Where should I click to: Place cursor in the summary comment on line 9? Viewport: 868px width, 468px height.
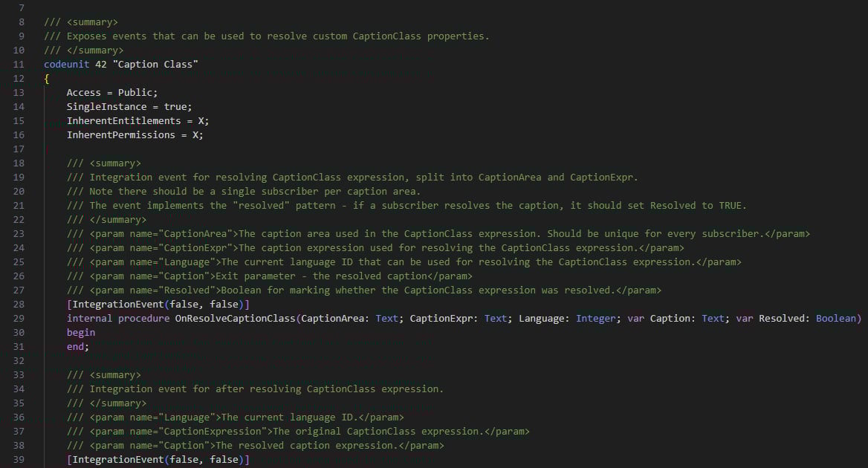[x=223, y=36]
